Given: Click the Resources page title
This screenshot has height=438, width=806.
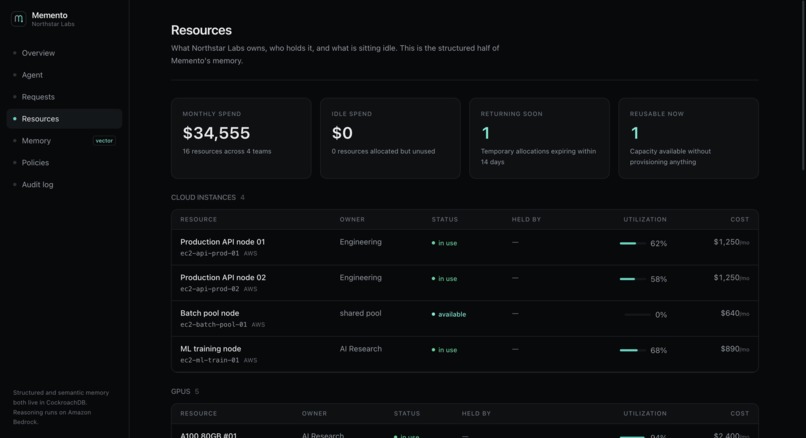Looking at the screenshot, I should click(201, 30).
